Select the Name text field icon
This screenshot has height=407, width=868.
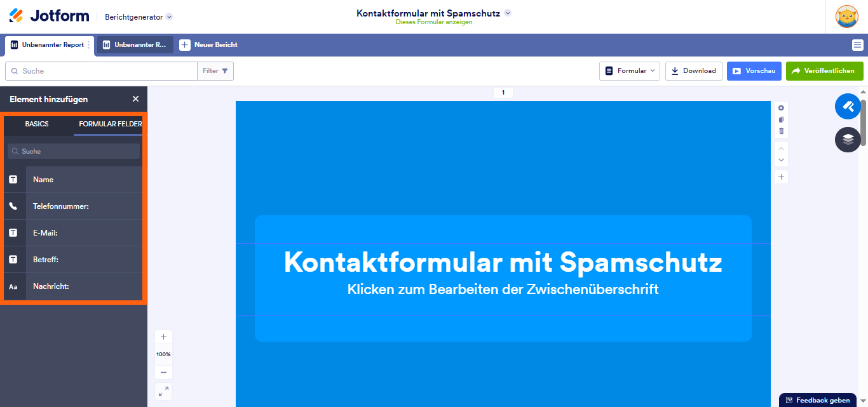[14, 179]
